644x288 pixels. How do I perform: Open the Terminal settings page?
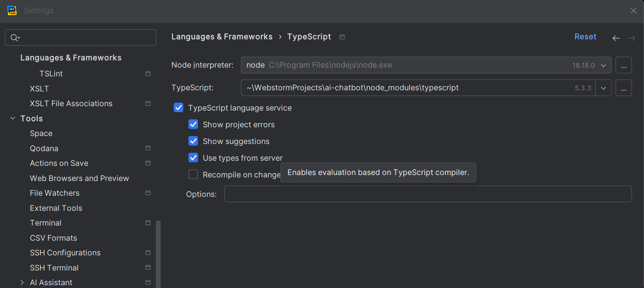(x=46, y=223)
